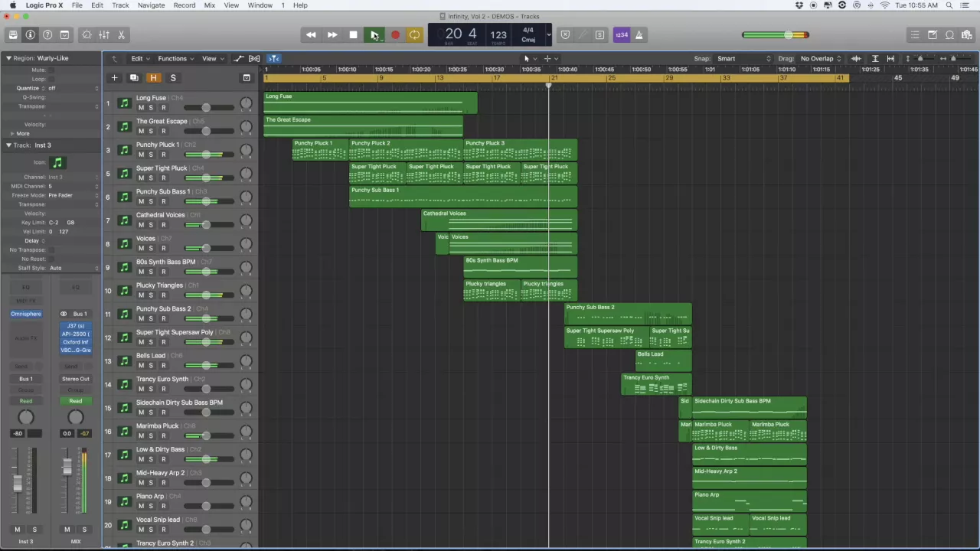This screenshot has height=551, width=980.
Task: Click the Super Tight Supersaw Poly region
Action: point(606,337)
